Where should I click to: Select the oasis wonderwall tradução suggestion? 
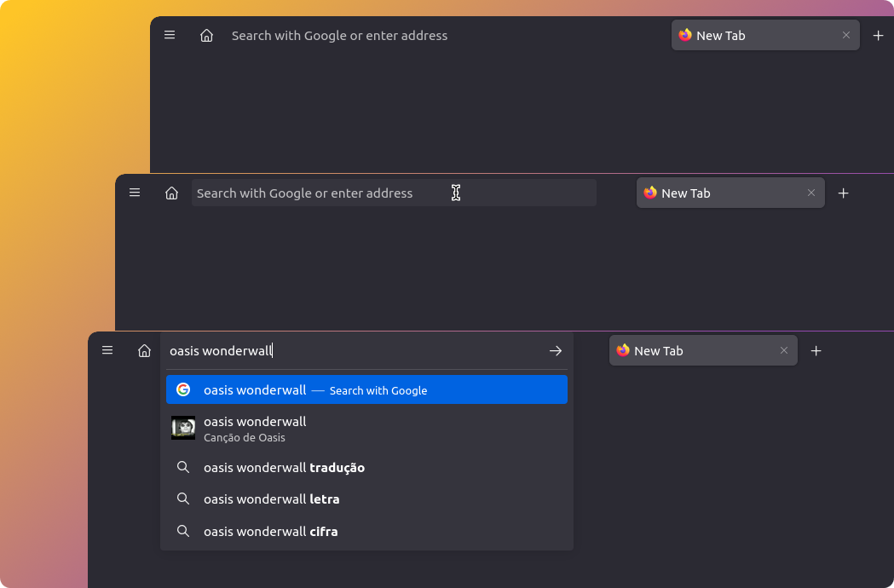(366, 467)
